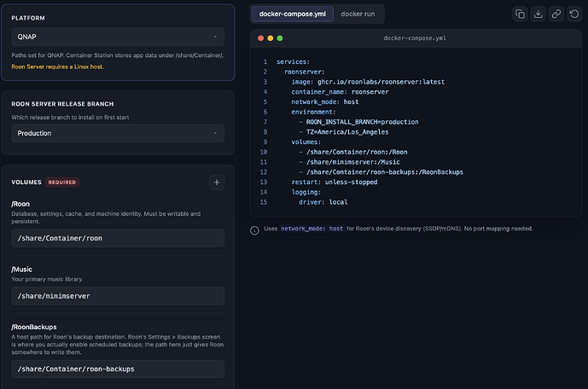588x389 pixels.
Task: Download the docker-compose.yml file
Action: (539, 14)
